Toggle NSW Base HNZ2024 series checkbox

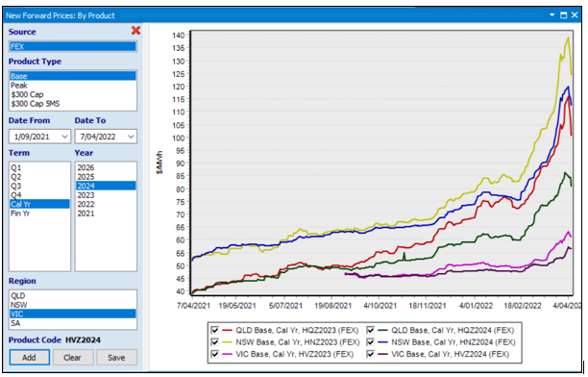pos(370,342)
